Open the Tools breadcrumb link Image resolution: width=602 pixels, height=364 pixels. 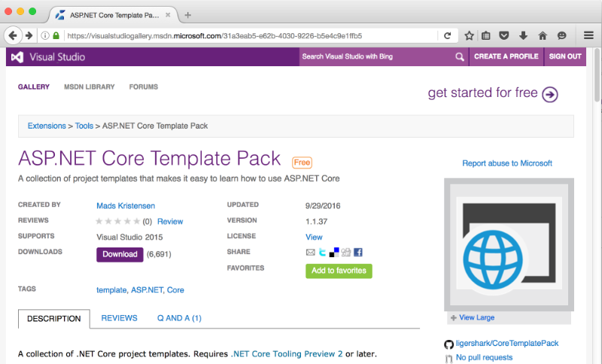point(84,126)
